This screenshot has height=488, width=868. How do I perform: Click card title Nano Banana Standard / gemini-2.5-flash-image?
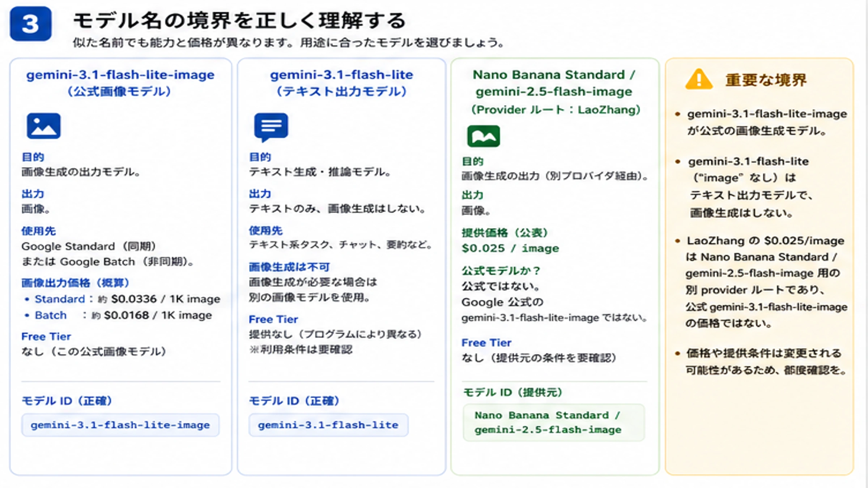pos(554,83)
